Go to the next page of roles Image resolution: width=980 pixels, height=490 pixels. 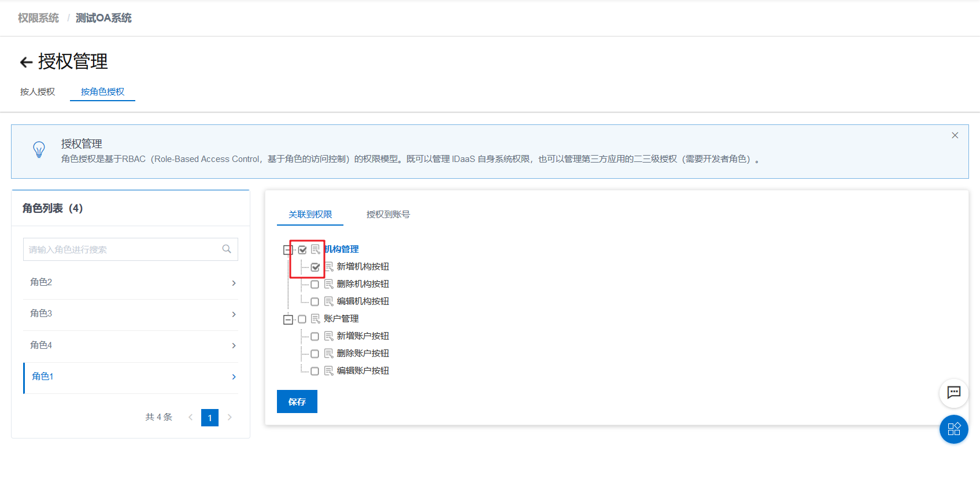coord(230,417)
